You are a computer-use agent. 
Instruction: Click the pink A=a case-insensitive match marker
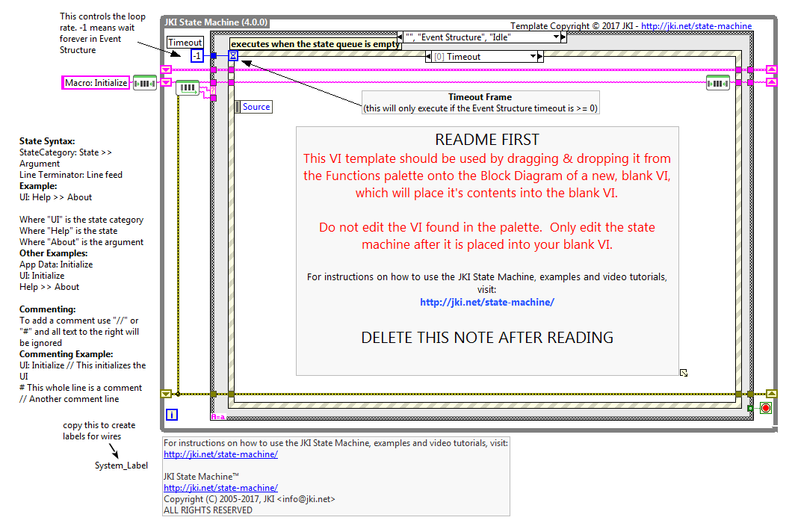(x=218, y=417)
